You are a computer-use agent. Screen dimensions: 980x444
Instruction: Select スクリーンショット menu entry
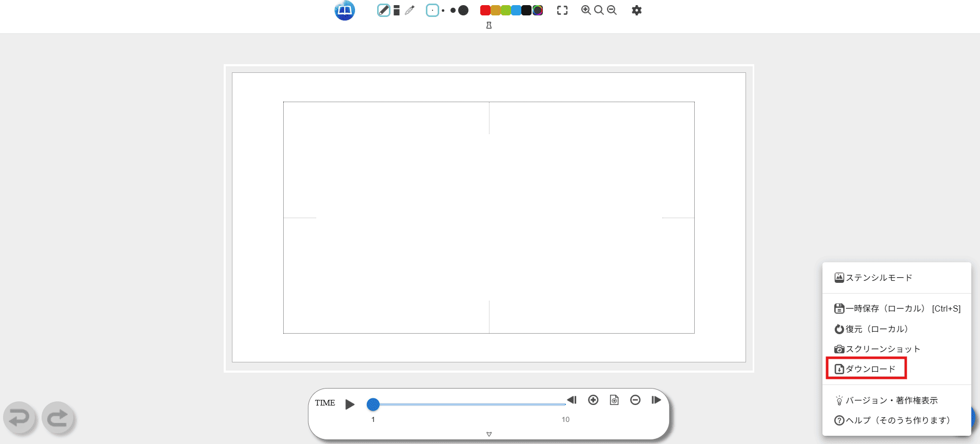[x=883, y=349]
